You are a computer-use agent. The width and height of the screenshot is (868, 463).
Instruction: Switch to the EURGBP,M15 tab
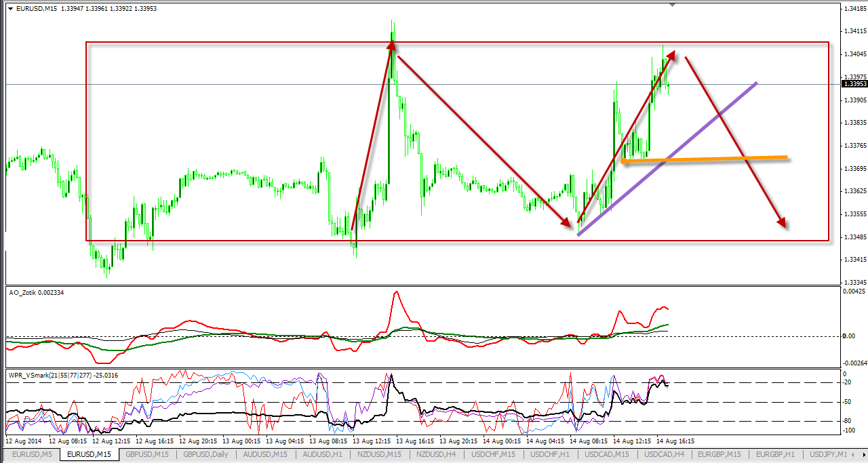pyautogui.click(x=721, y=454)
